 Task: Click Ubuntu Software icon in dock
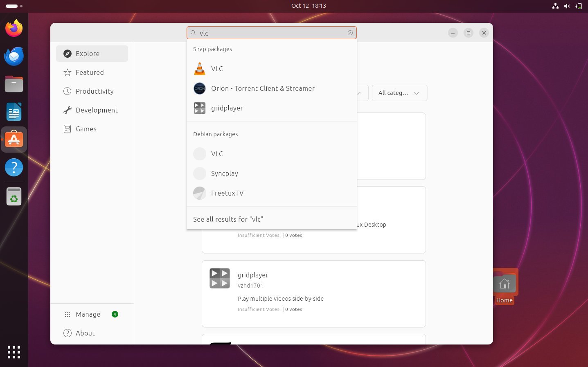click(x=14, y=140)
